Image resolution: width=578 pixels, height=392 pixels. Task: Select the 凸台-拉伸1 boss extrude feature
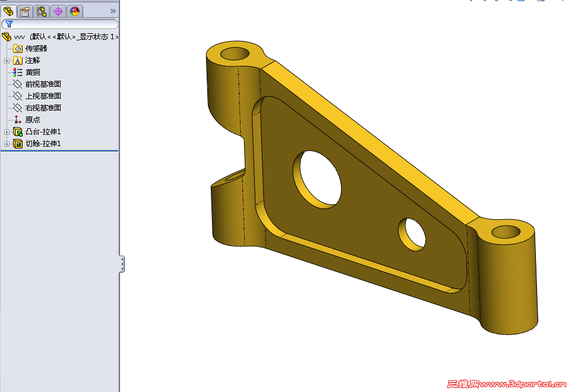click(x=37, y=131)
